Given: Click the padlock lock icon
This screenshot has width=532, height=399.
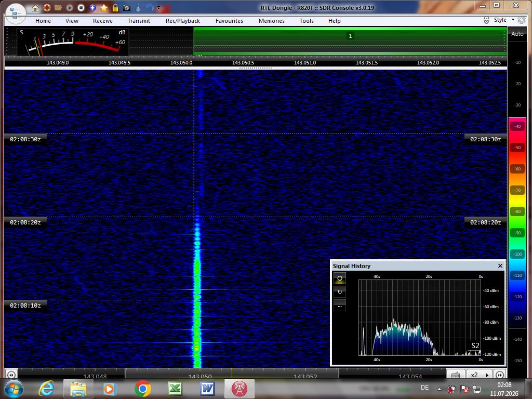Looking at the screenshot, I should click(x=115, y=7).
